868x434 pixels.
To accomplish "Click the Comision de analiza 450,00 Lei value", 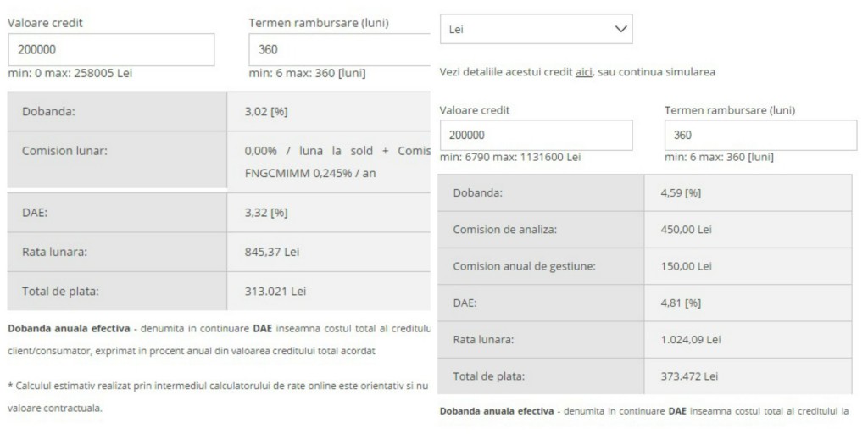I will 687,230.
